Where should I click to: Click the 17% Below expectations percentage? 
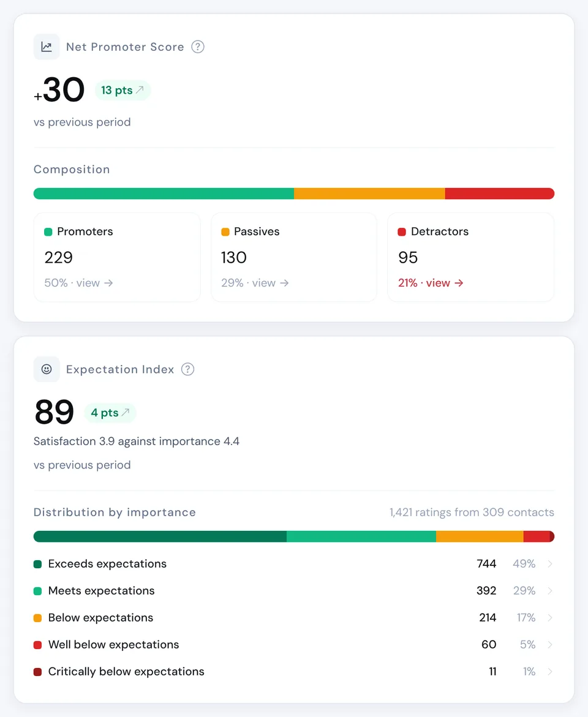[526, 618]
